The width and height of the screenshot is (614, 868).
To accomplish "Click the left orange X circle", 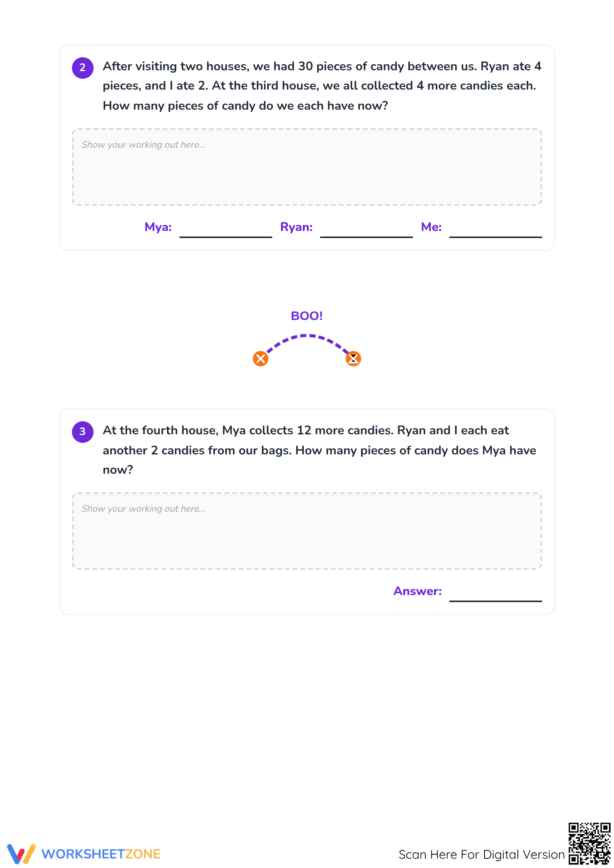I will (261, 359).
